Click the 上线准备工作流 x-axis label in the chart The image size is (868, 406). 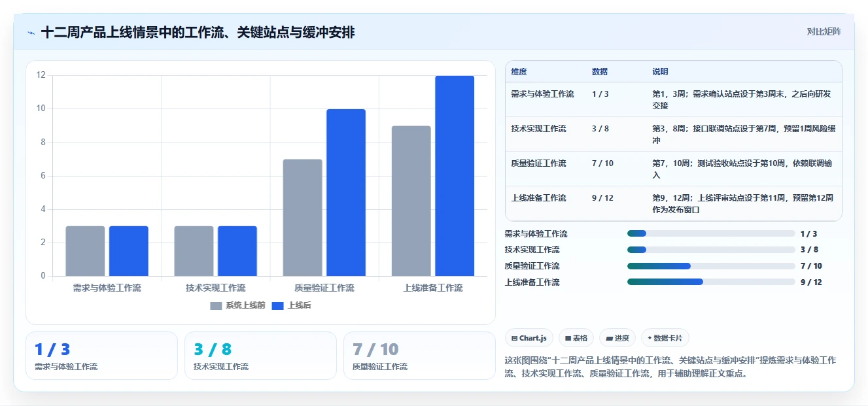click(x=433, y=288)
